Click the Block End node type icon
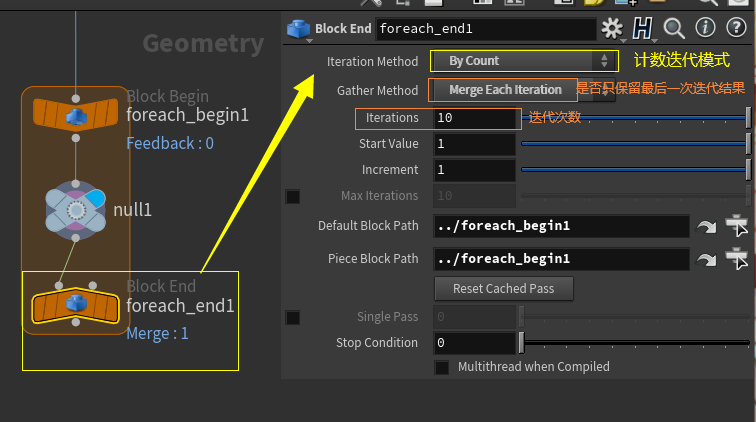The image size is (756, 422). 298,29
